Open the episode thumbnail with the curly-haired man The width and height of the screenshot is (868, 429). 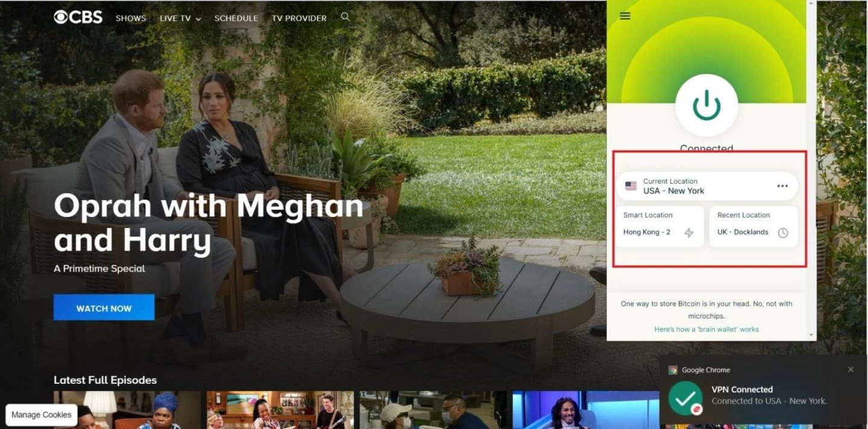coord(586,410)
